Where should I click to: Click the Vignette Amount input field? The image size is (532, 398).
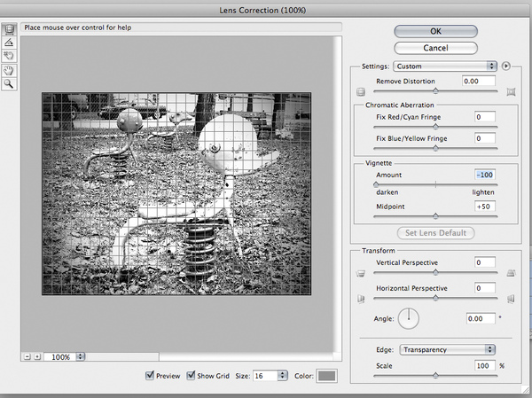tap(485, 175)
